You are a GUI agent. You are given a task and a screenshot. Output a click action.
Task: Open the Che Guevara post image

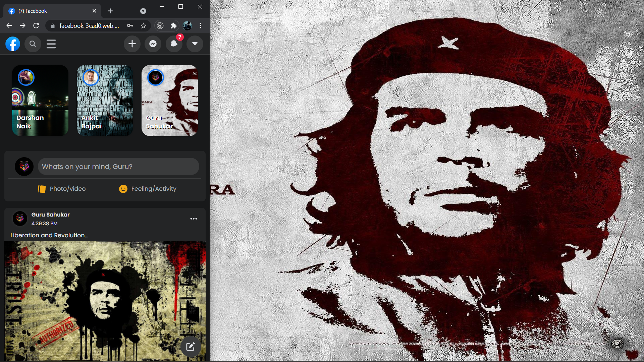click(x=105, y=301)
